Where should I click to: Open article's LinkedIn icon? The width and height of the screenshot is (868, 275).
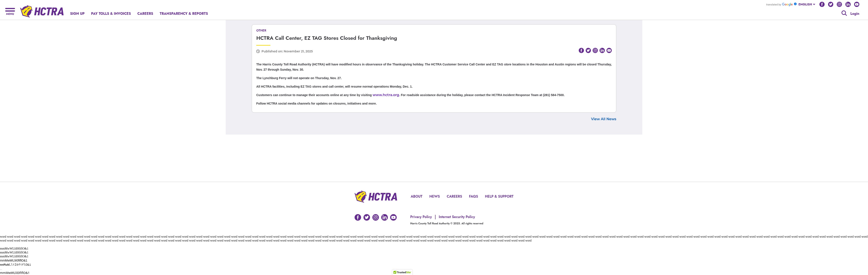(602, 51)
